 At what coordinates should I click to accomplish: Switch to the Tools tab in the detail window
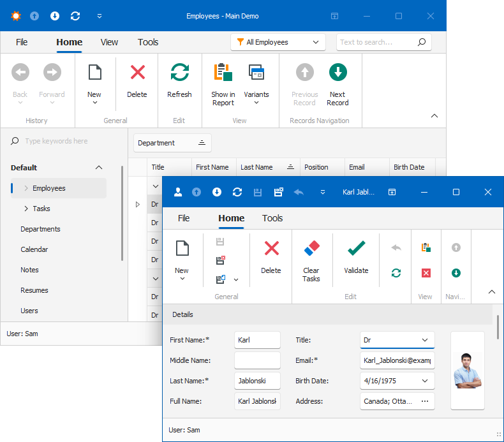(272, 218)
